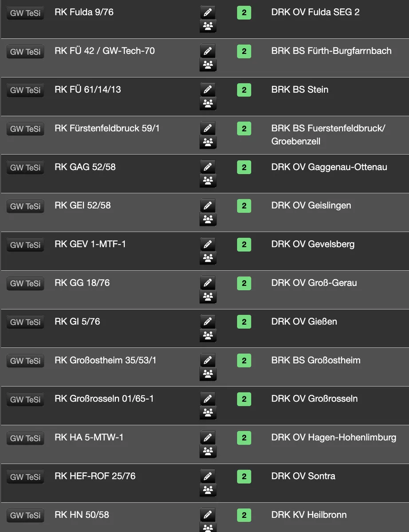Viewport: 409px width, 532px height.
Task: Click pencil icon for RK HEF-ROF 25/76
Action: [x=207, y=476]
